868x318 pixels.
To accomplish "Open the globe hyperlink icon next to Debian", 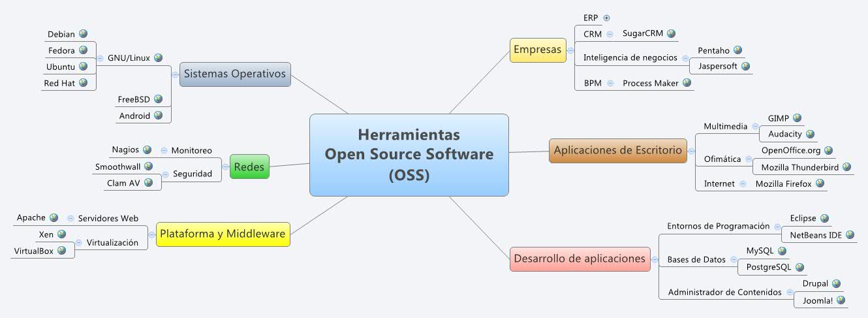I will [83, 34].
